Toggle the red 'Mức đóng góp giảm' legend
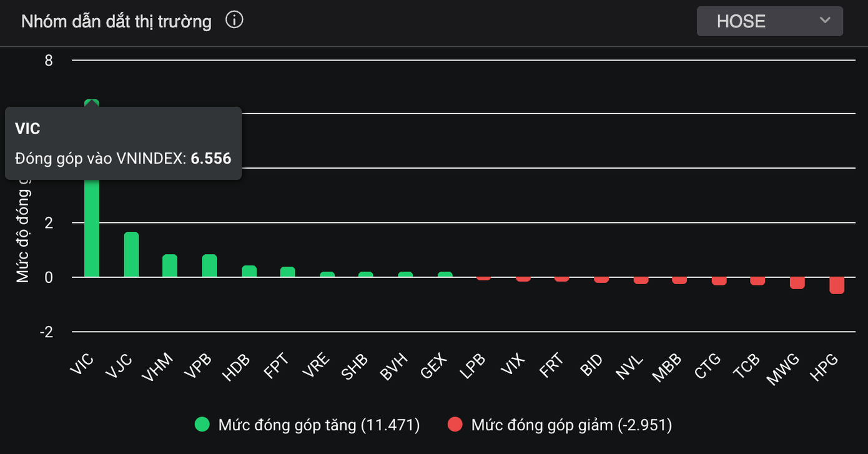The width and height of the screenshot is (868, 454). click(571, 425)
